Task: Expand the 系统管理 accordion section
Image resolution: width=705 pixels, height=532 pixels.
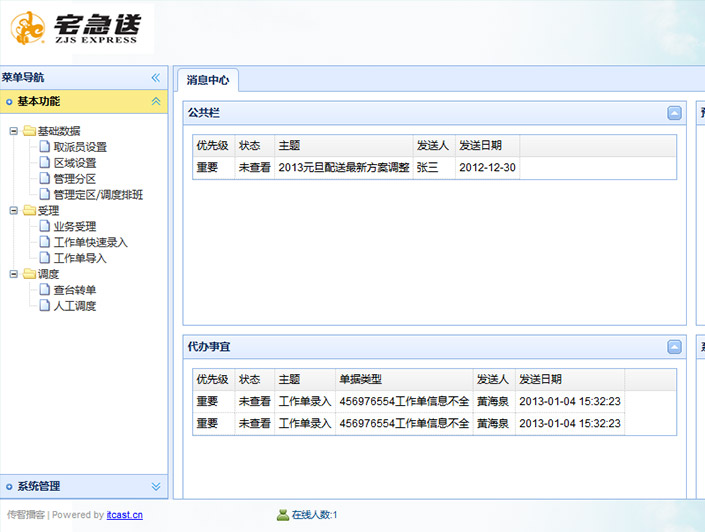Action: (x=155, y=486)
